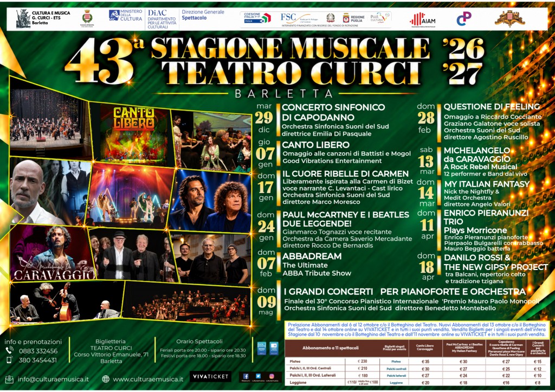The width and height of the screenshot is (555, 392).
Task: Click the Facebook icon
Action: (x=246, y=376)
